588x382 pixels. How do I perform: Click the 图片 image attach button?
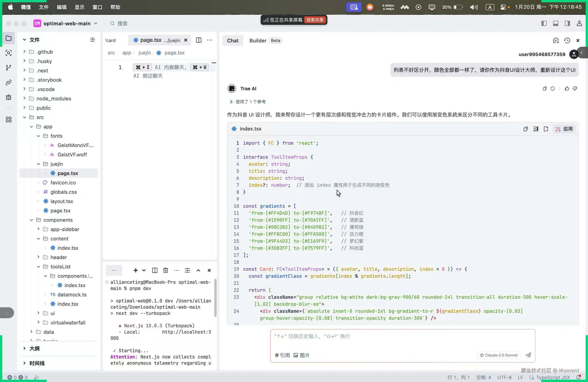(x=301, y=355)
